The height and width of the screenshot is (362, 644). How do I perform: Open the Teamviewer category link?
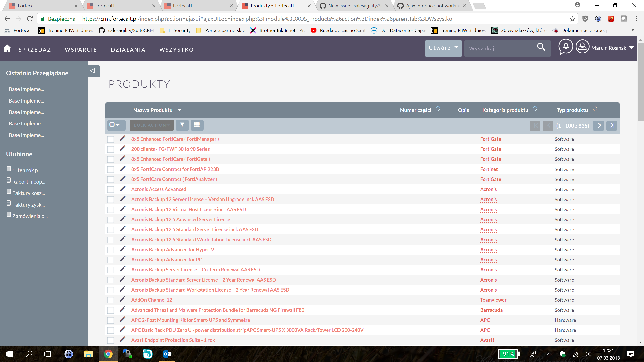point(493,300)
